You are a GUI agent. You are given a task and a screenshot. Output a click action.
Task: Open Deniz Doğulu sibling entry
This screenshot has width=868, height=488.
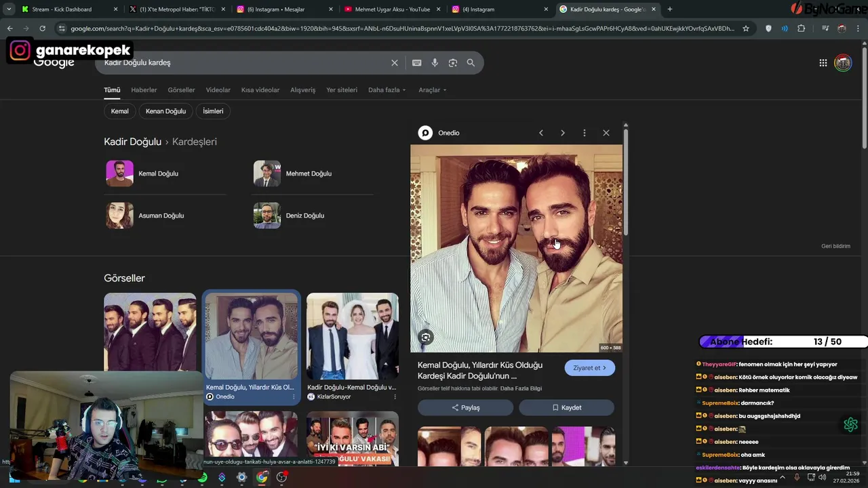click(x=313, y=216)
